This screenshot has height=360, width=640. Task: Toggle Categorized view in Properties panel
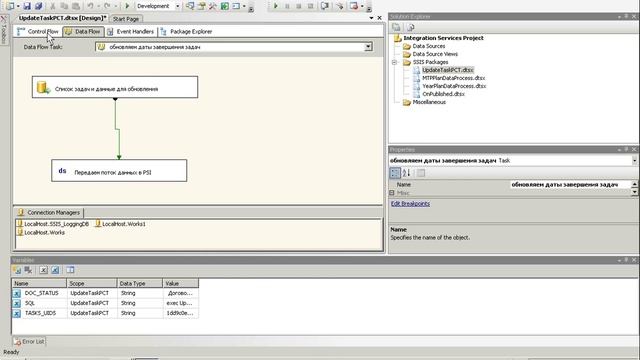(x=395, y=173)
